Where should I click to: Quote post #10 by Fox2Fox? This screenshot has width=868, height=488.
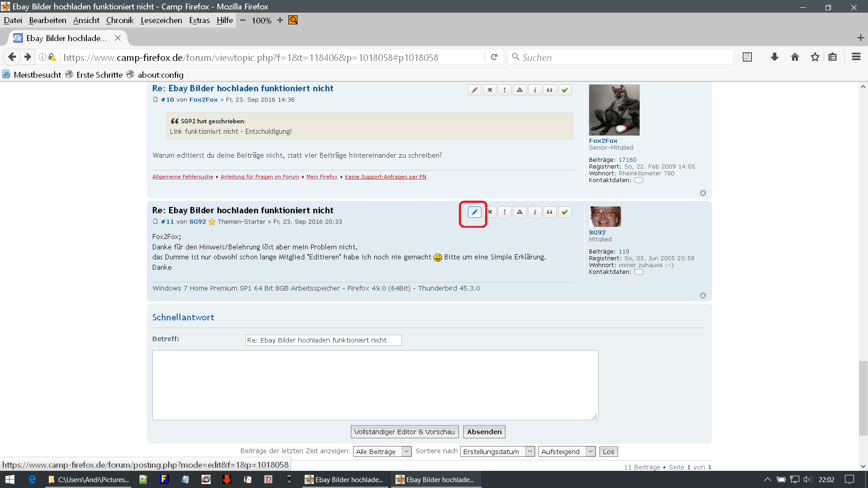tap(550, 90)
